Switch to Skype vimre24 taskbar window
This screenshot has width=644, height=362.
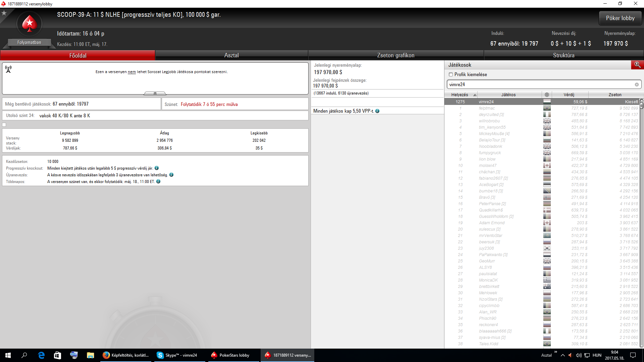click(180, 355)
